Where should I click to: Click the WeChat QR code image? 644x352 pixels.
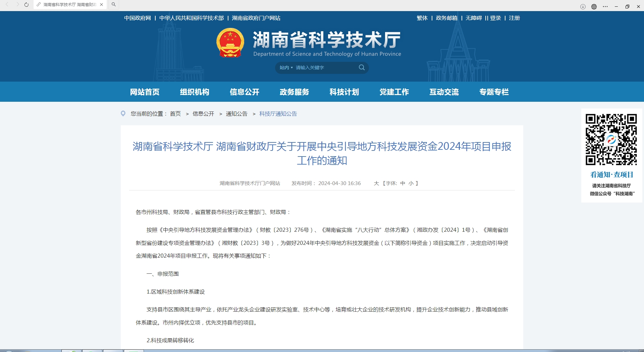pos(611,139)
